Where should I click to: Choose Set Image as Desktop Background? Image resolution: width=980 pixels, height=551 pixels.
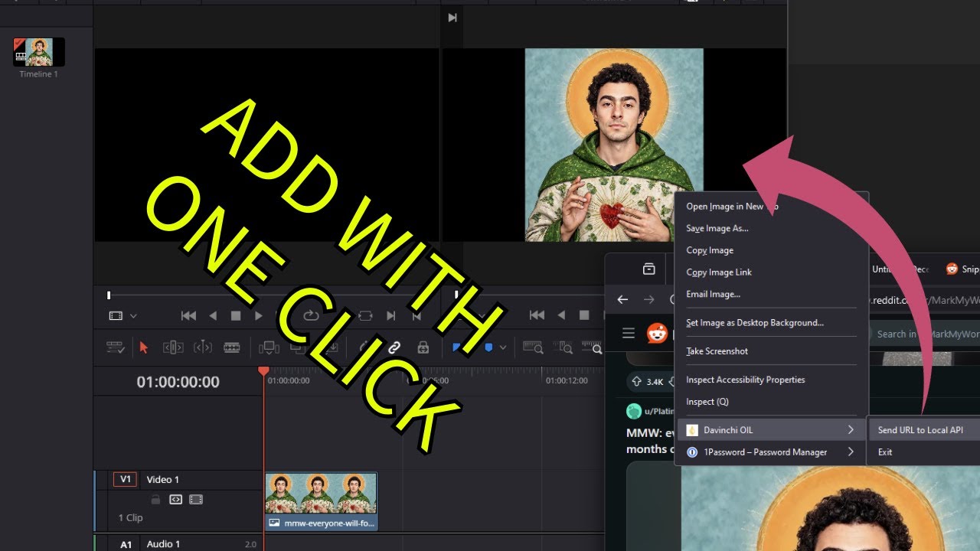(772, 323)
